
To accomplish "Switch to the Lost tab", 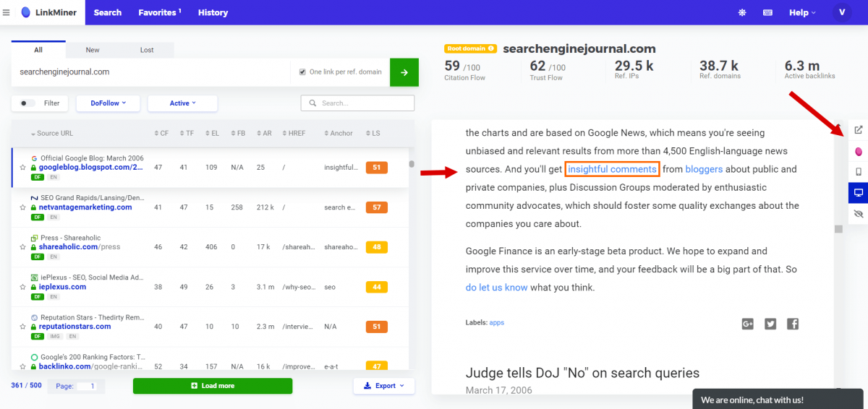I will tap(147, 50).
